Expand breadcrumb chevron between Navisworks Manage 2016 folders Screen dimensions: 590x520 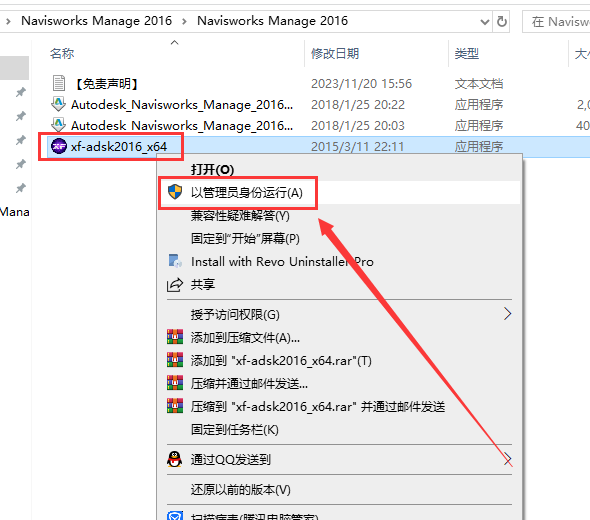[184, 21]
